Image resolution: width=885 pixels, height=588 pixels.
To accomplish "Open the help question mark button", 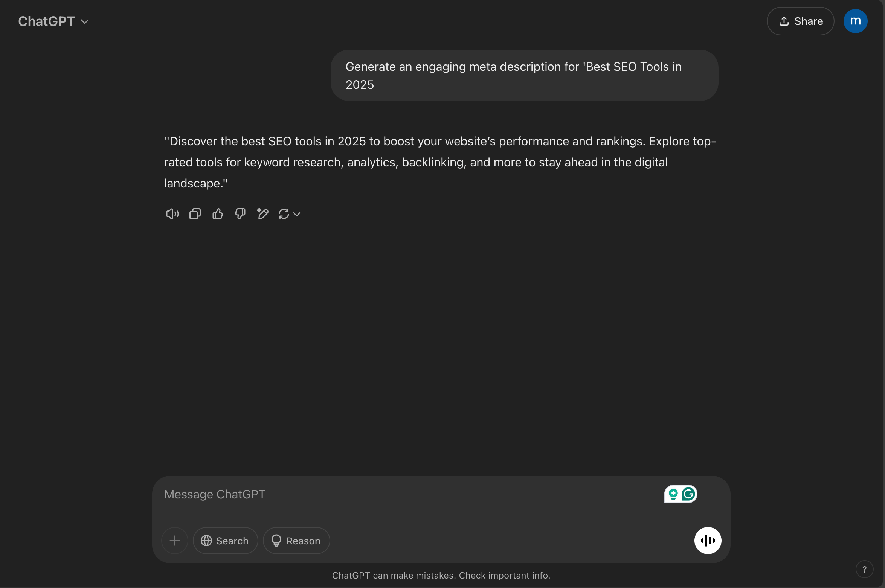I will [x=864, y=569].
